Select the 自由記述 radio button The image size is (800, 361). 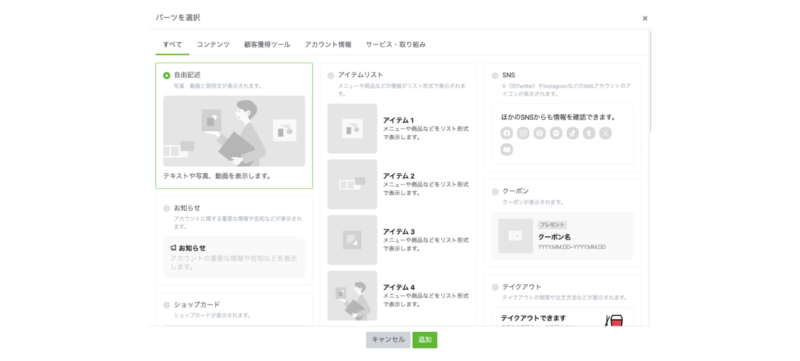click(166, 75)
